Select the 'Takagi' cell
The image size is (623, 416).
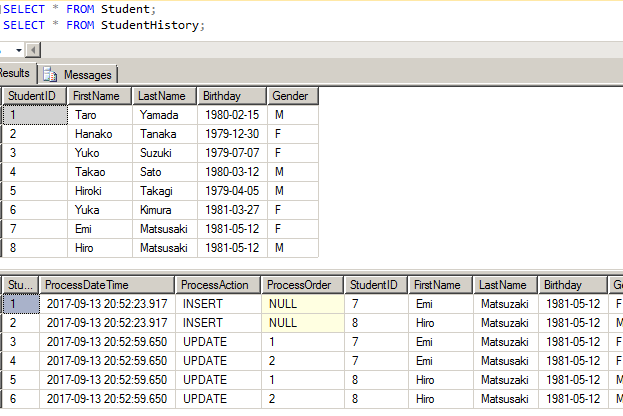pyautogui.click(x=165, y=191)
